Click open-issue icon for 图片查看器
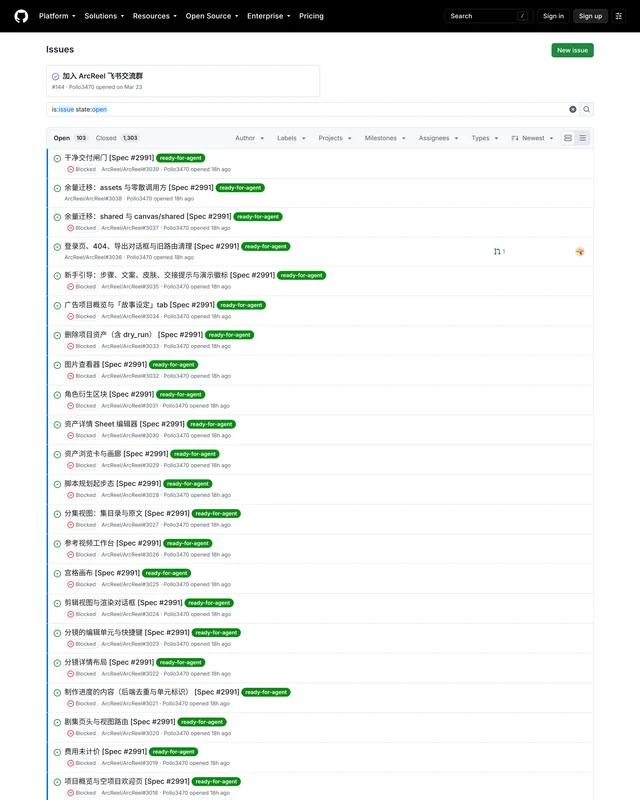 click(57, 365)
